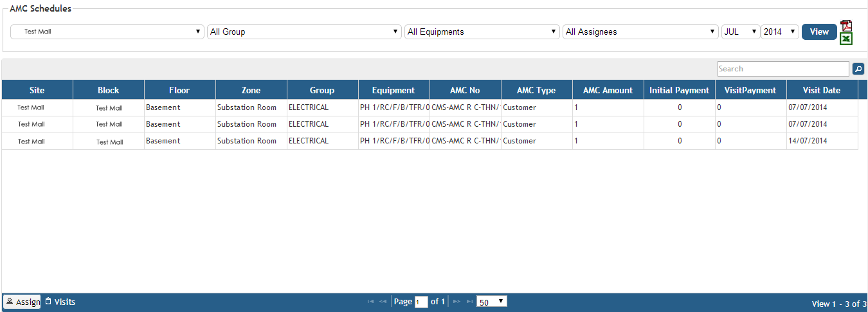Sort by Visit Date column header
Viewport: 868px width, 312px height.
[821, 90]
